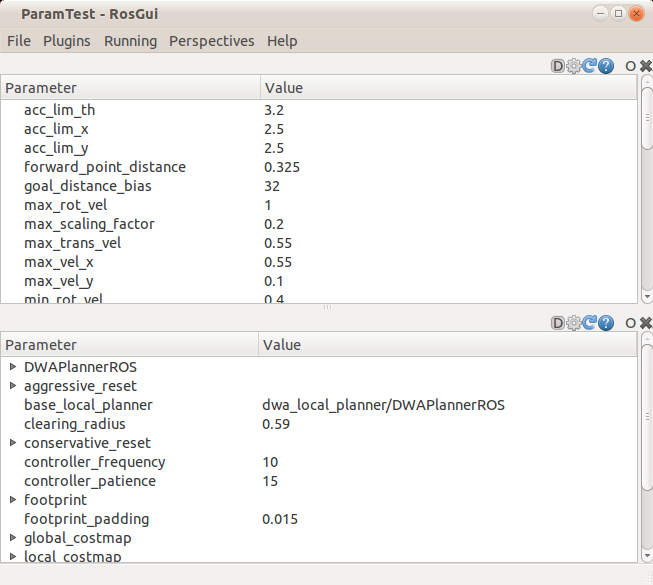
Task: Open help for the bottom parameter panel
Action: click(606, 323)
